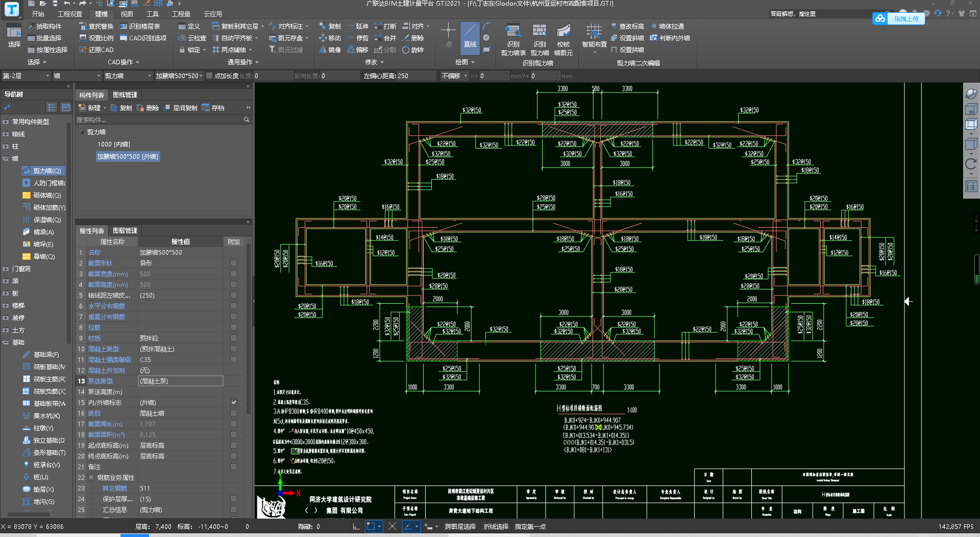
Task: Click 层间复制 copy between floors
Action: tap(181, 108)
